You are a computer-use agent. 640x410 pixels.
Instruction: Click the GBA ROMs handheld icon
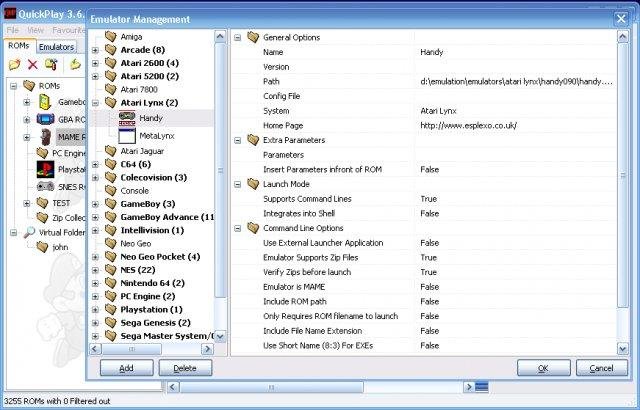tap(45, 119)
